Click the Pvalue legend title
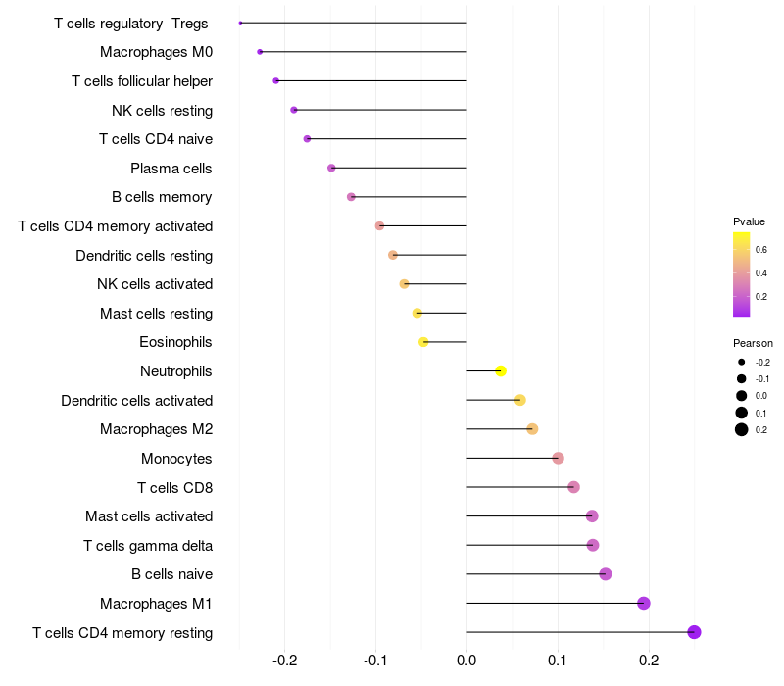 pos(749,221)
